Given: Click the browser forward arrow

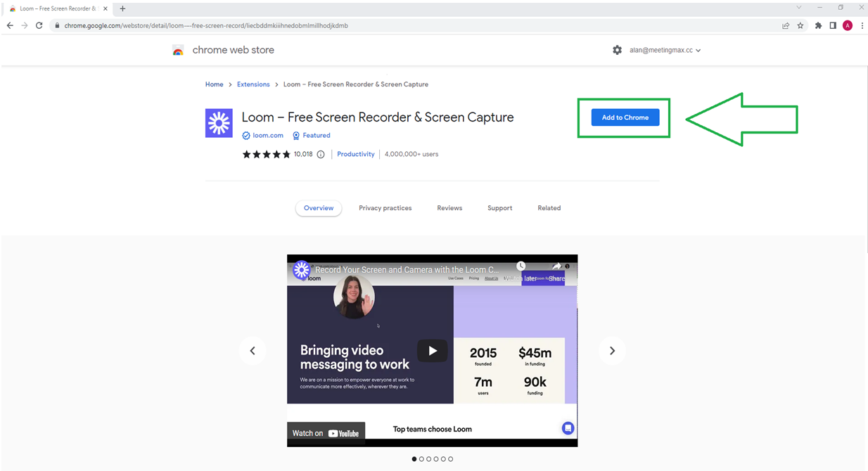Looking at the screenshot, I should (25, 25).
